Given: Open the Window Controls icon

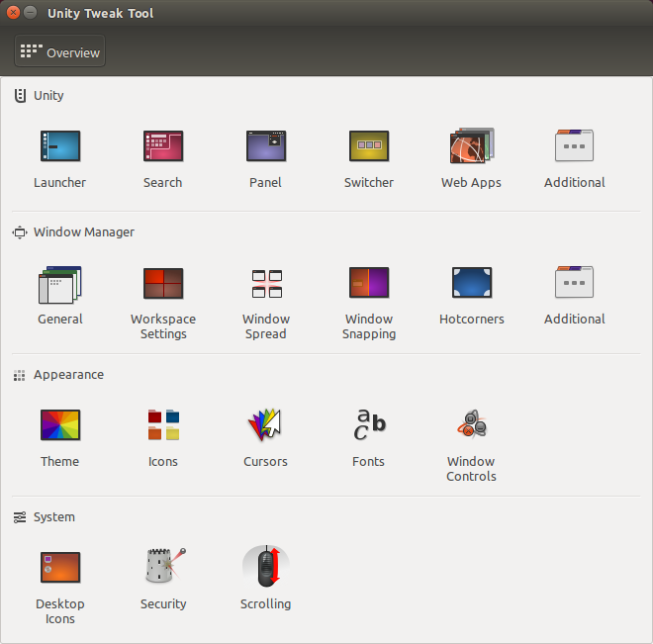Looking at the screenshot, I should click(x=472, y=423).
